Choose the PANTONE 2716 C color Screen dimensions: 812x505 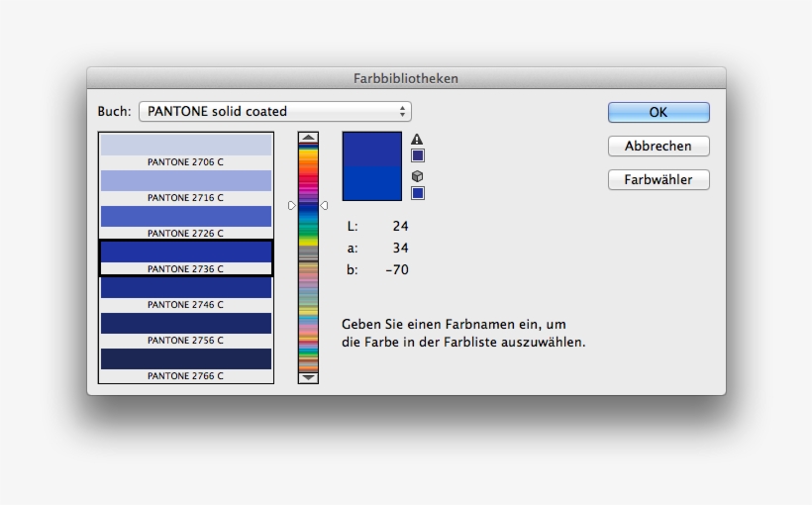coord(186,186)
